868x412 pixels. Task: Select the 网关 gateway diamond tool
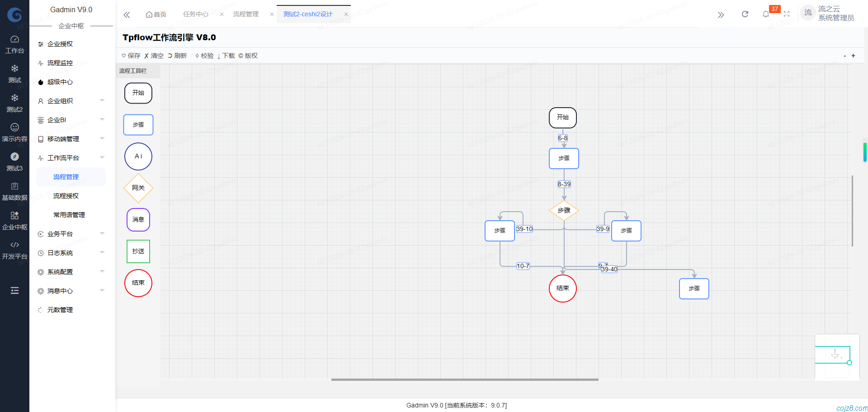138,188
